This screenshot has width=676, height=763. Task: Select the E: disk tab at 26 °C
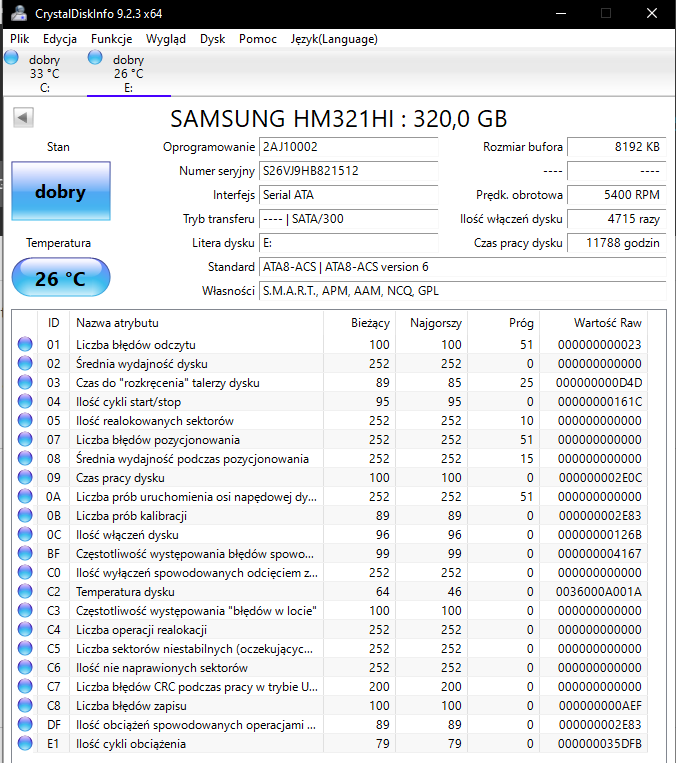pos(128,73)
